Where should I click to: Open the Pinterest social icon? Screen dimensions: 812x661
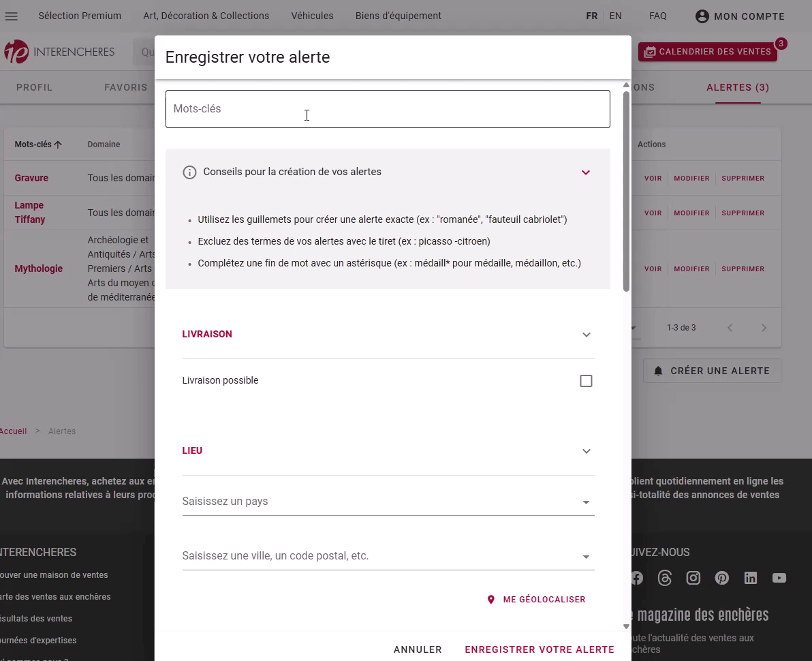(x=722, y=578)
